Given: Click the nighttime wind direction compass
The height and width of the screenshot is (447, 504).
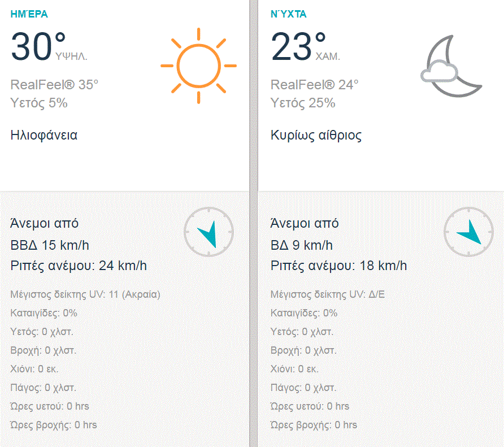Looking at the screenshot, I should pos(468,232).
